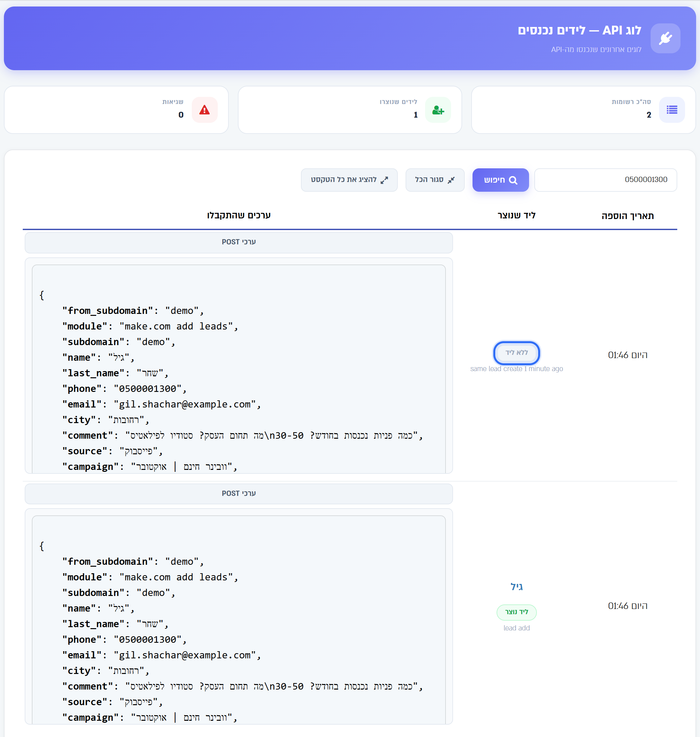Expand the first ערכי POST header bar
This screenshot has width=700, height=737.
pos(239,242)
